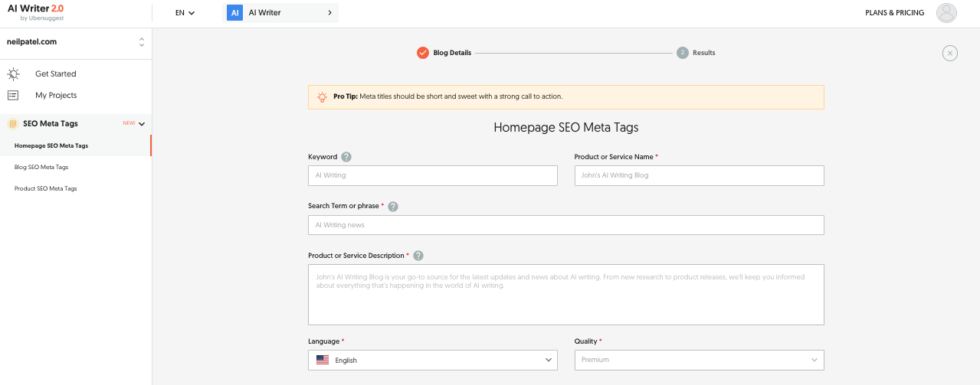The image size is (980, 385).
Task: Close the form with the X icon
Action: click(x=950, y=53)
